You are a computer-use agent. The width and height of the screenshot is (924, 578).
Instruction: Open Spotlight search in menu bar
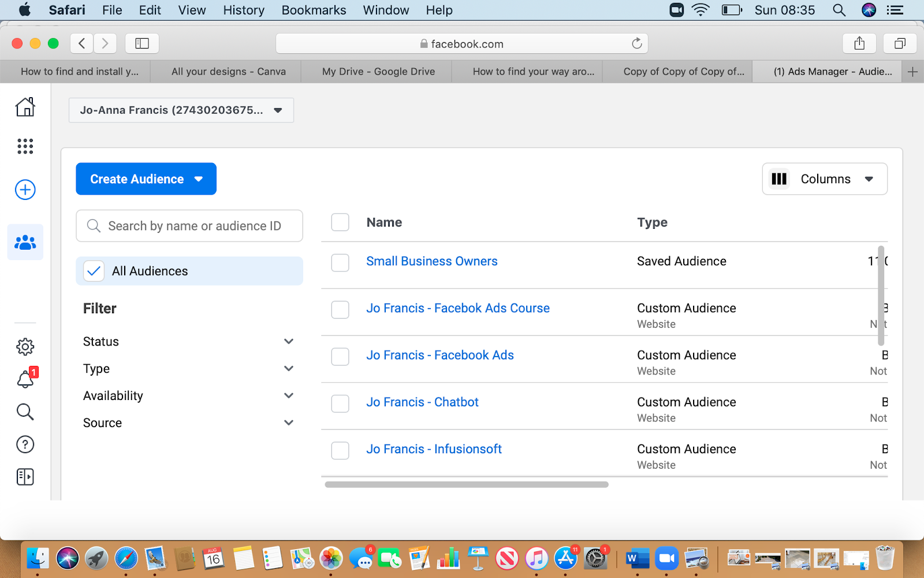click(839, 10)
